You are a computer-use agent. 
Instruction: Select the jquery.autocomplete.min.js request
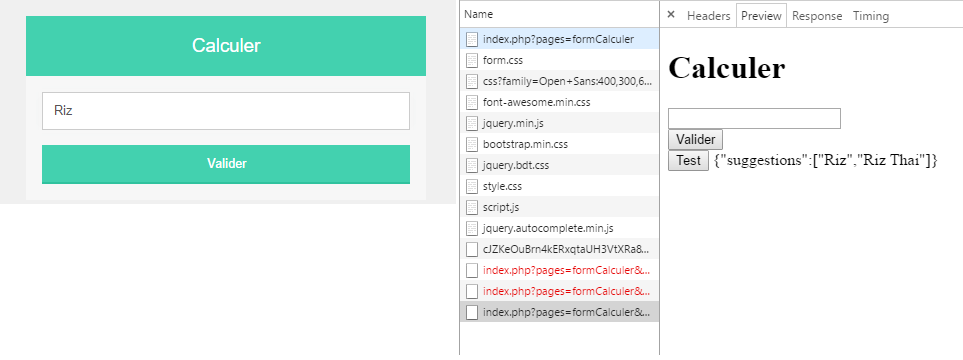559,228
